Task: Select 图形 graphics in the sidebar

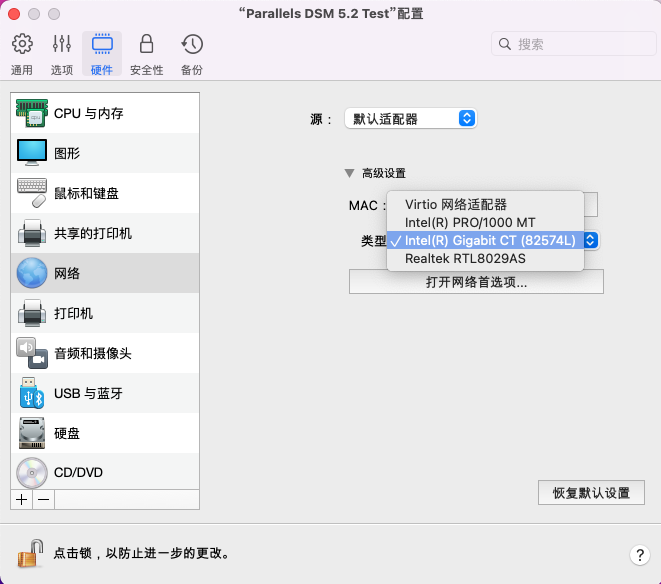Action: pyautogui.click(x=105, y=153)
